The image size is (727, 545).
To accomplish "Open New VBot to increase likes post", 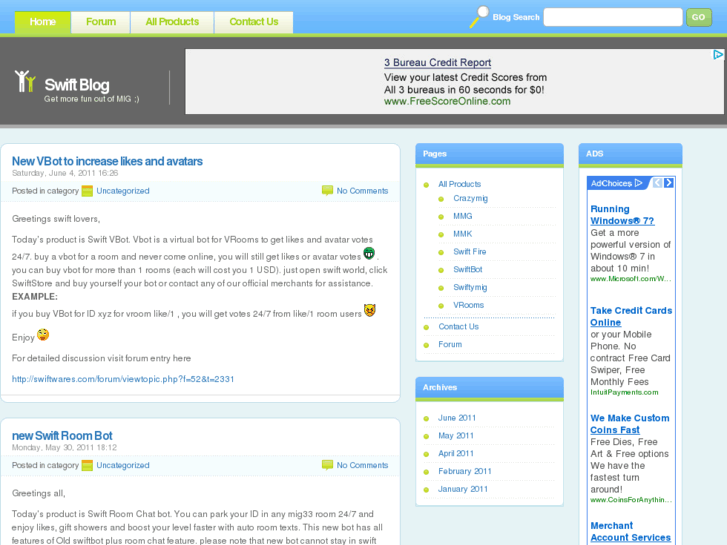I will coord(107,161).
